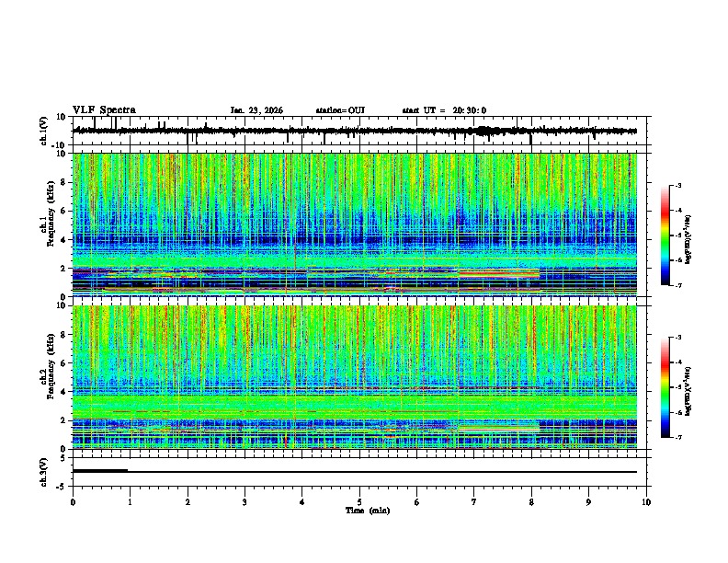Viewport: 728px width, 563px height.
Task: Click inside the ch.1 frequency spectrogram
Action: (355, 224)
